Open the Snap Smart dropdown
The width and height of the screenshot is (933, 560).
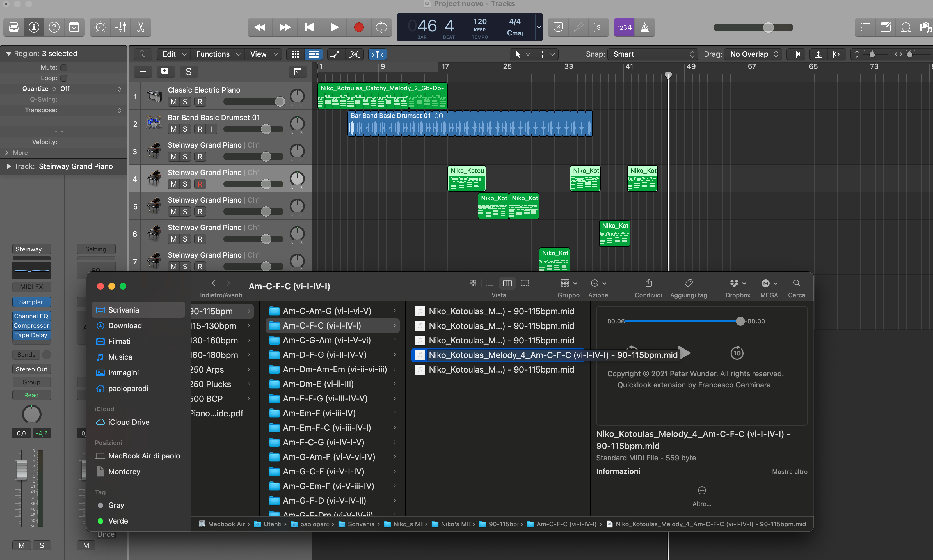(653, 54)
